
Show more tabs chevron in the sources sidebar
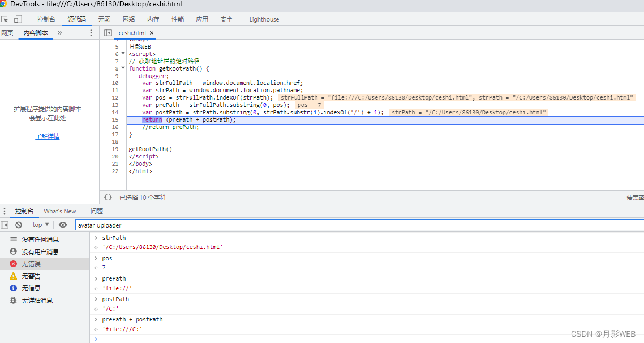coord(60,32)
